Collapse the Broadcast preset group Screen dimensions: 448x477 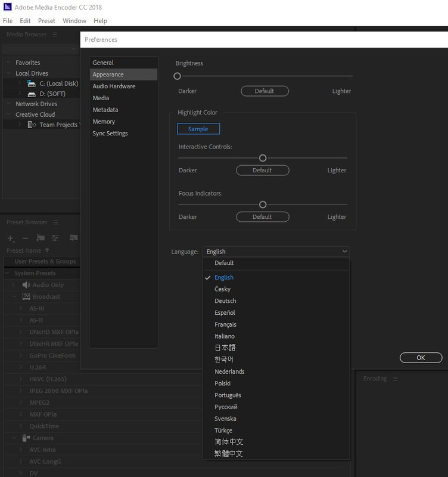click(x=14, y=296)
